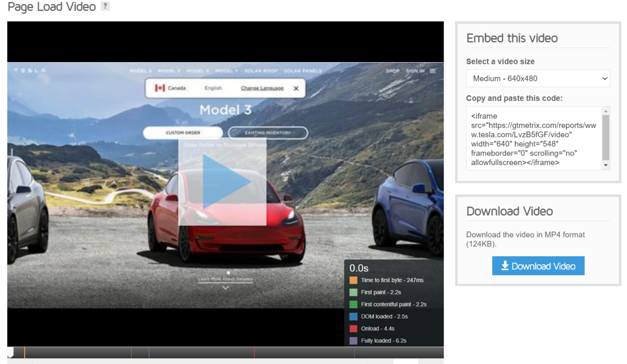This screenshot has width=627, height=364.
Task: Click the Custom Order button in the video frame
Action: pos(183,133)
